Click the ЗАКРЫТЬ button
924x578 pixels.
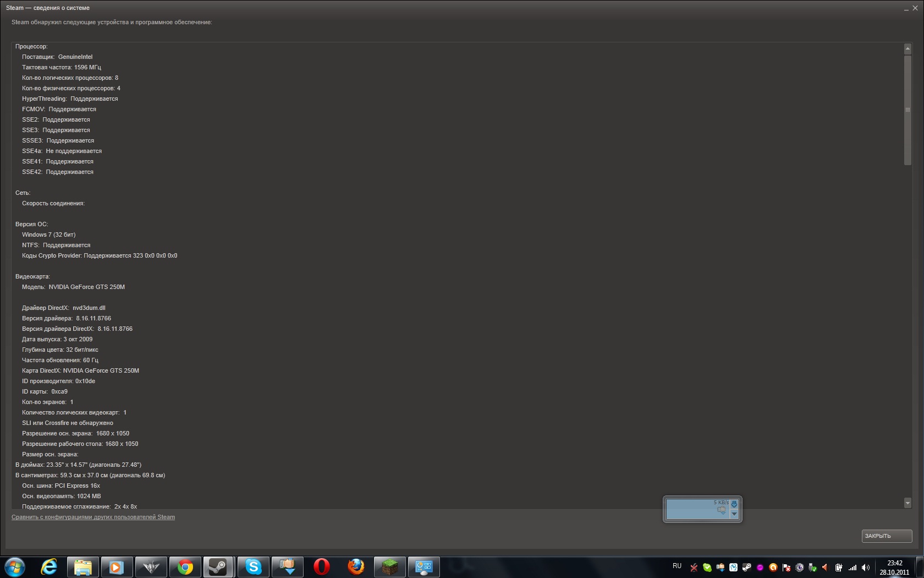coord(887,536)
